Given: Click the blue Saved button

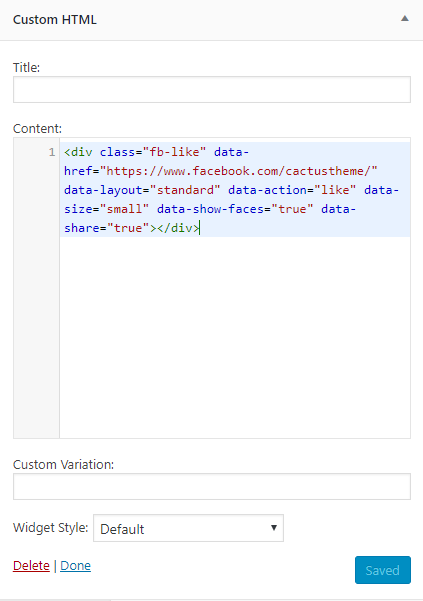Looking at the screenshot, I should pyautogui.click(x=383, y=570).
